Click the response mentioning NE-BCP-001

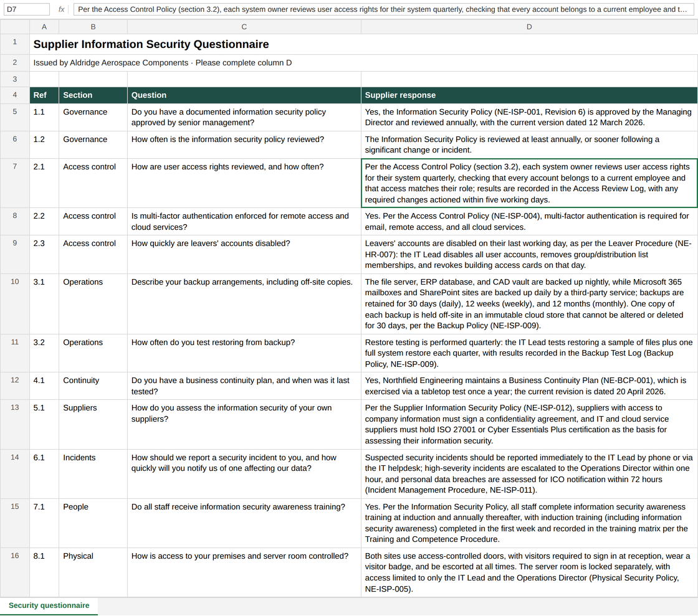pos(529,386)
